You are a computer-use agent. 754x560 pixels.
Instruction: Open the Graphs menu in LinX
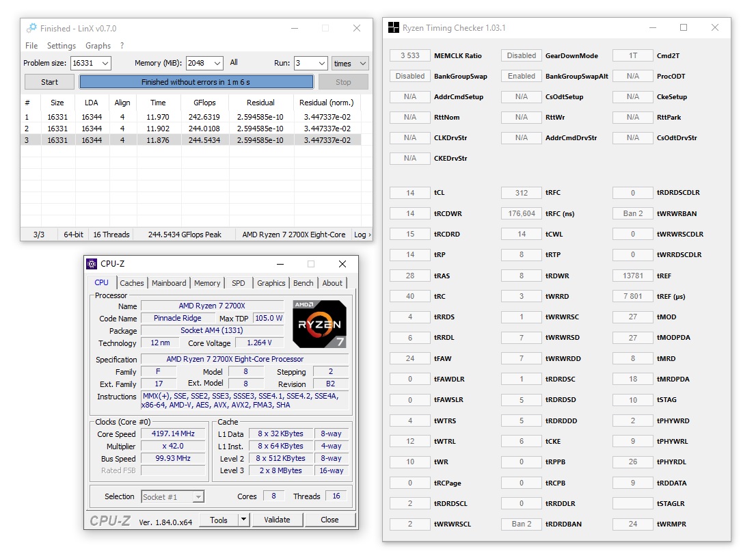98,46
